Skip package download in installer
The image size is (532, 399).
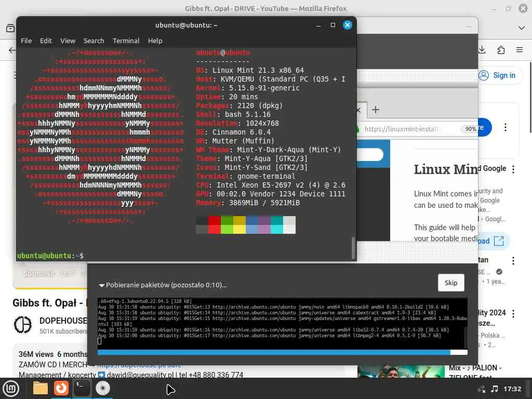point(450,283)
